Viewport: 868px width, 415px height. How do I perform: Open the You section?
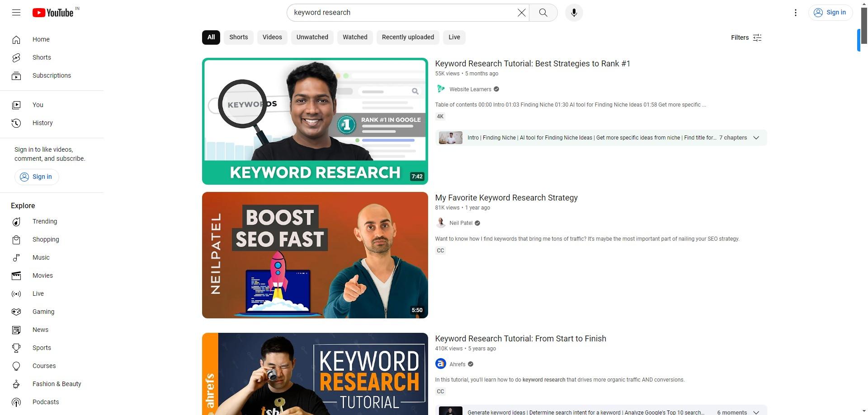click(x=52, y=105)
